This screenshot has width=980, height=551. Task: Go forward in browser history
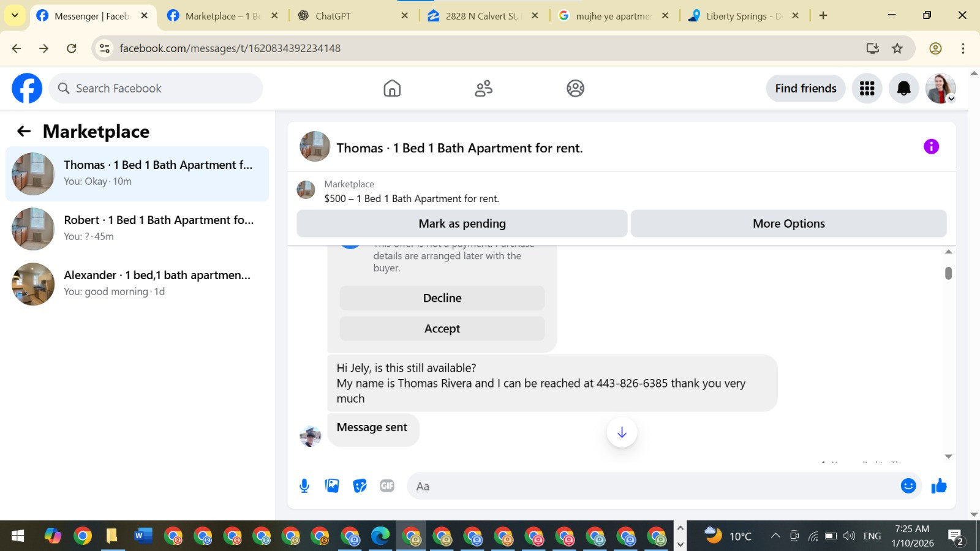(x=44, y=48)
